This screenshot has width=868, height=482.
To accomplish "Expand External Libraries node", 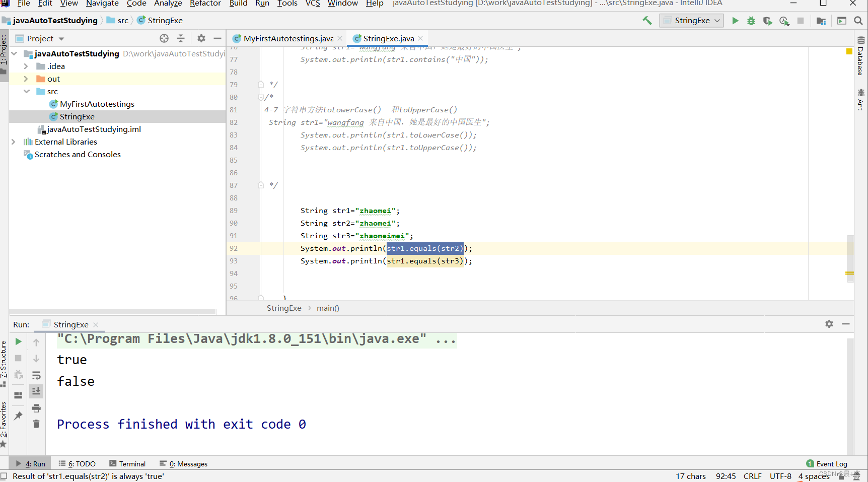I will click(13, 142).
